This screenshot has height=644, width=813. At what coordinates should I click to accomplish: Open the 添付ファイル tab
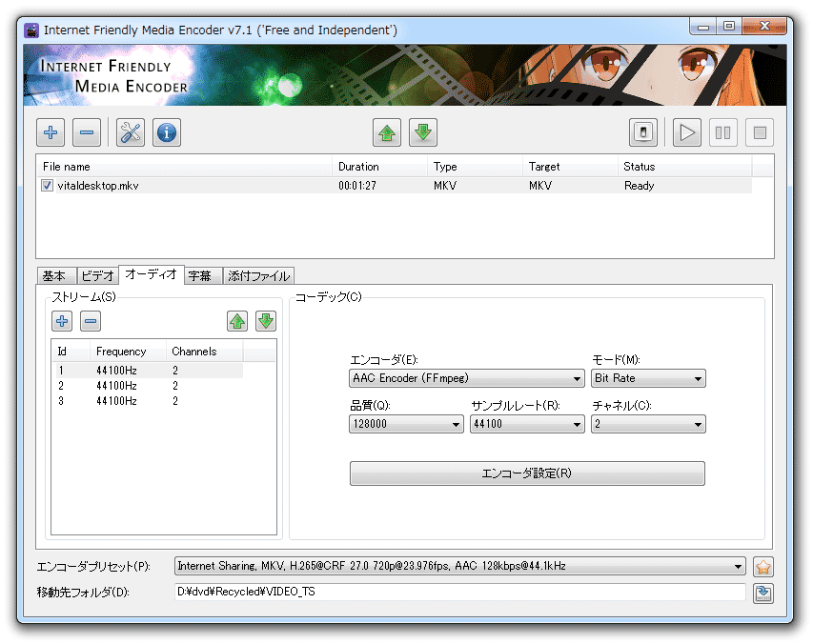click(x=258, y=276)
